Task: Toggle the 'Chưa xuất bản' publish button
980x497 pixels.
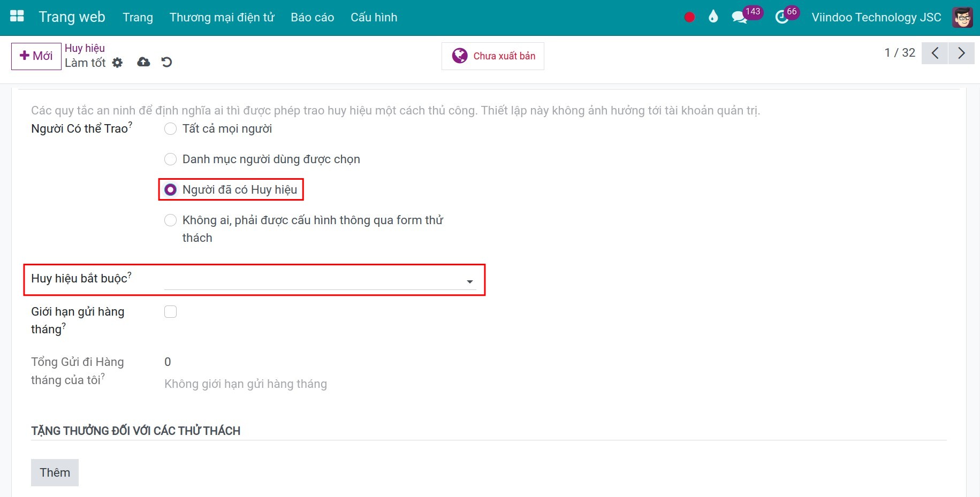Action: 492,56
